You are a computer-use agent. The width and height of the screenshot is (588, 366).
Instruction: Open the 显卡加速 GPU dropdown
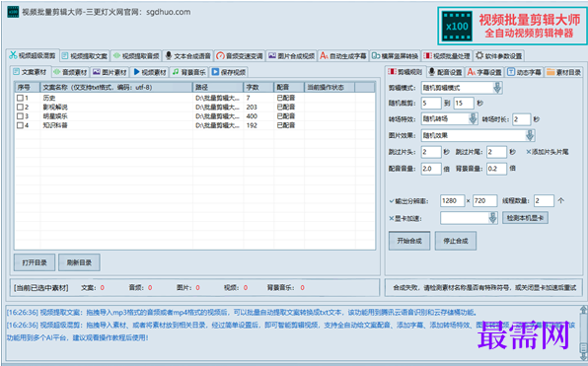pos(470,218)
